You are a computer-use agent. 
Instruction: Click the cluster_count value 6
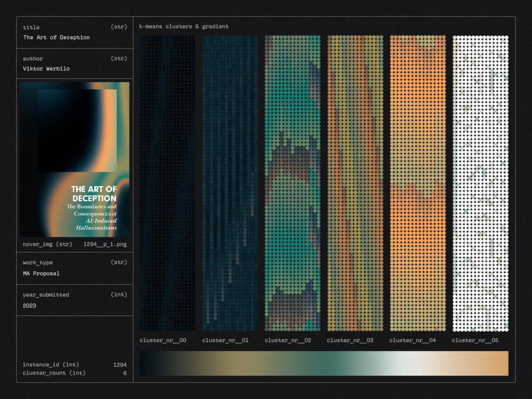click(x=124, y=373)
